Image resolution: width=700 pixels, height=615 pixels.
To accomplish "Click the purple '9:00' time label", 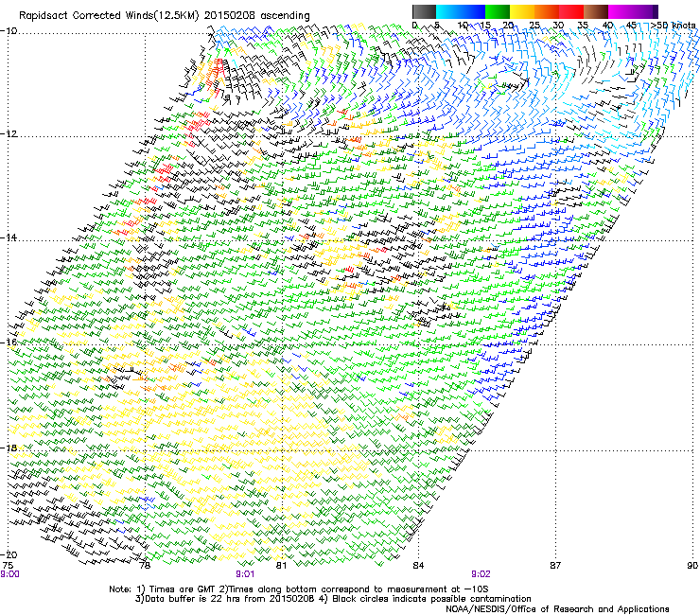I will coord(9,574).
